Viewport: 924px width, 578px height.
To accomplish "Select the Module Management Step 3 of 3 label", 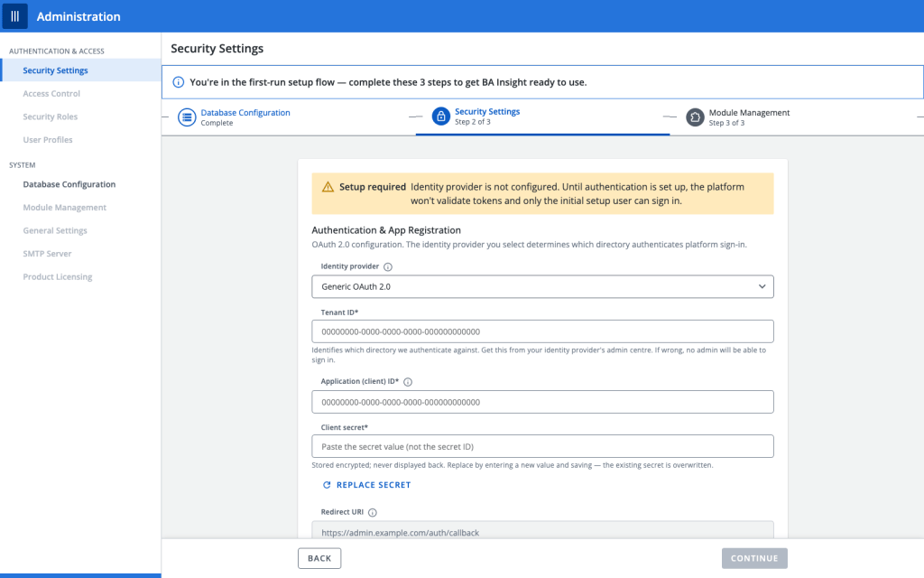I will (749, 117).
